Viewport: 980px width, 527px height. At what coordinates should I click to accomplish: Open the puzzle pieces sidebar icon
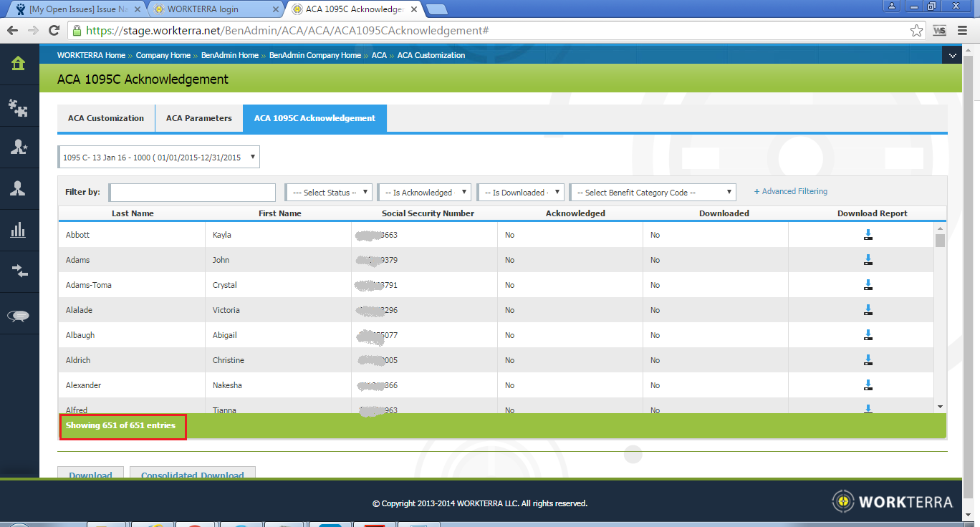[19, 106]
